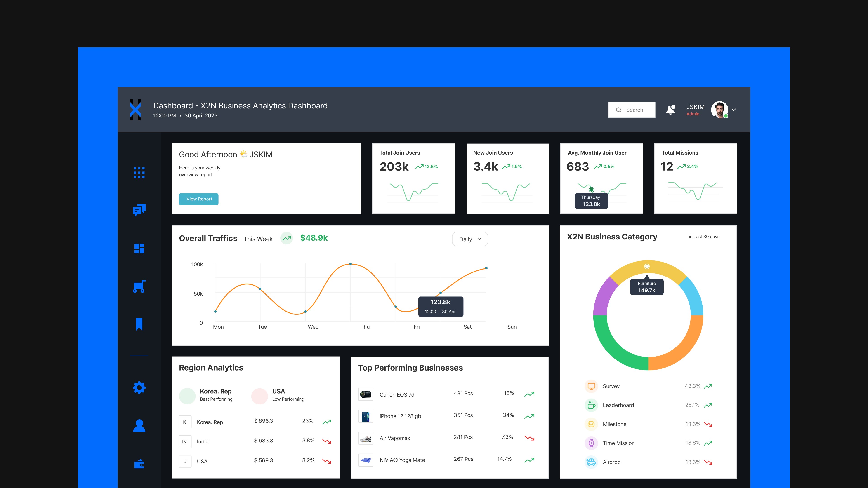Open the settings gear sidebar icon
868x488 pixels.
[x=139, y=388]
